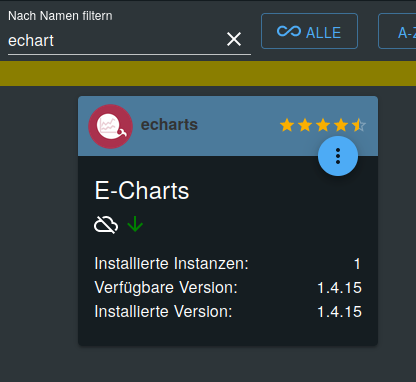Click the Installierte Version value 1.4.15
This screenshot has width=416, height=382.
(339, 312)
